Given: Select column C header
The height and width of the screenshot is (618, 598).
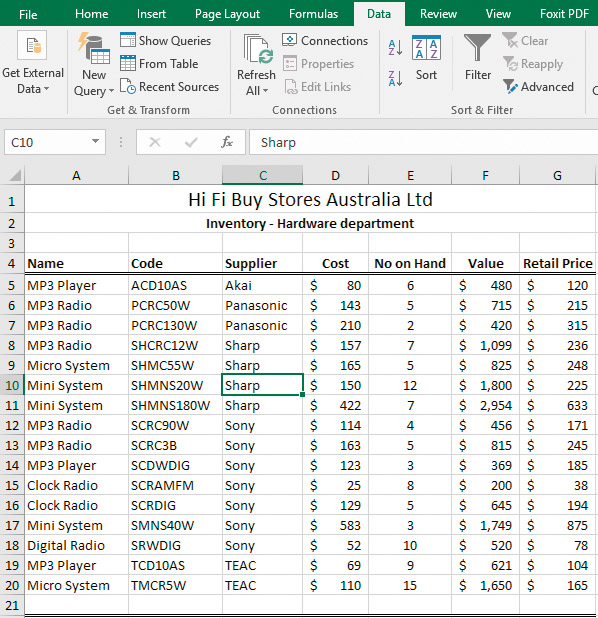Looking at the screenshot, I should [263, 175].
